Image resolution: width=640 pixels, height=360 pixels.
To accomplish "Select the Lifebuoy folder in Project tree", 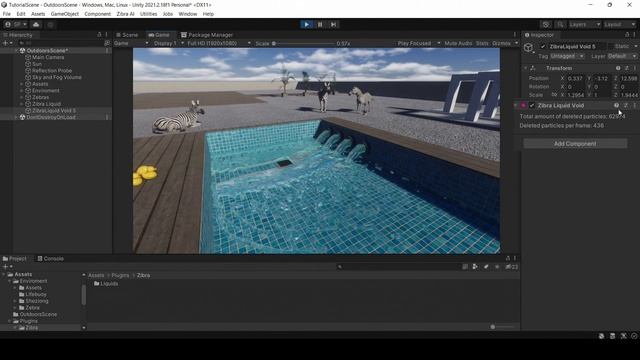I will (x=33, y=294).
